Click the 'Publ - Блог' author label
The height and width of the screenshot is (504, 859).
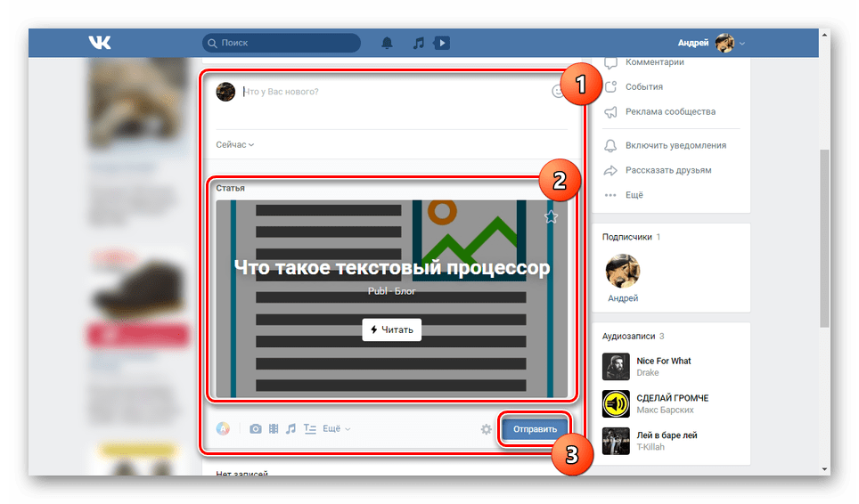(x=392, y=291)
